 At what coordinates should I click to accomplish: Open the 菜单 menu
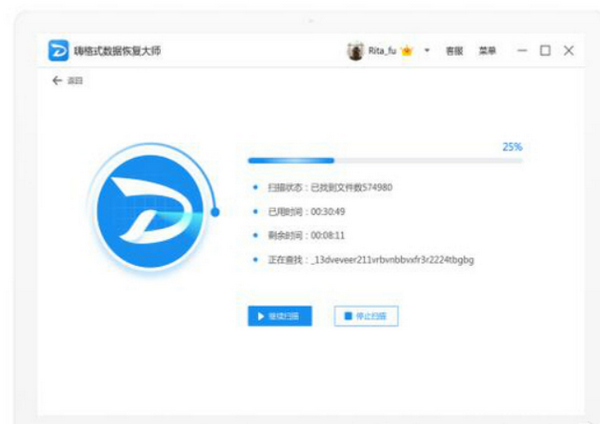pyautogui.click(x=487, y=51)
